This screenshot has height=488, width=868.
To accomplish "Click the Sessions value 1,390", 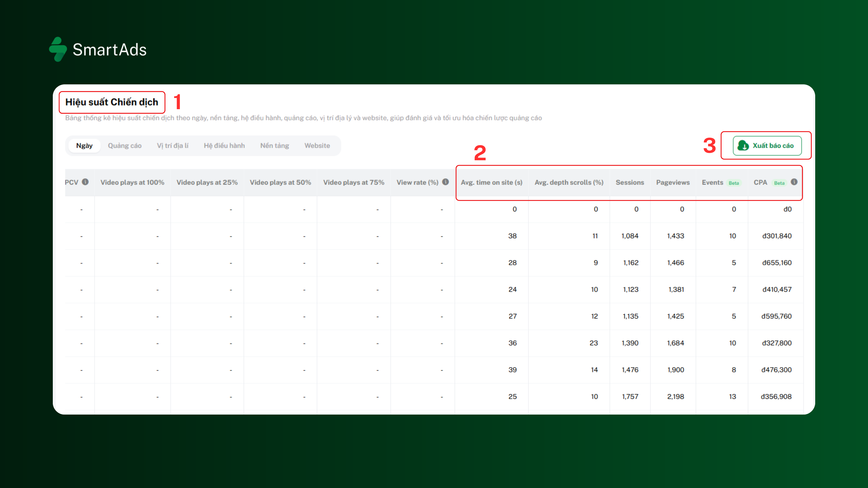I will click(x=630, y=343).
